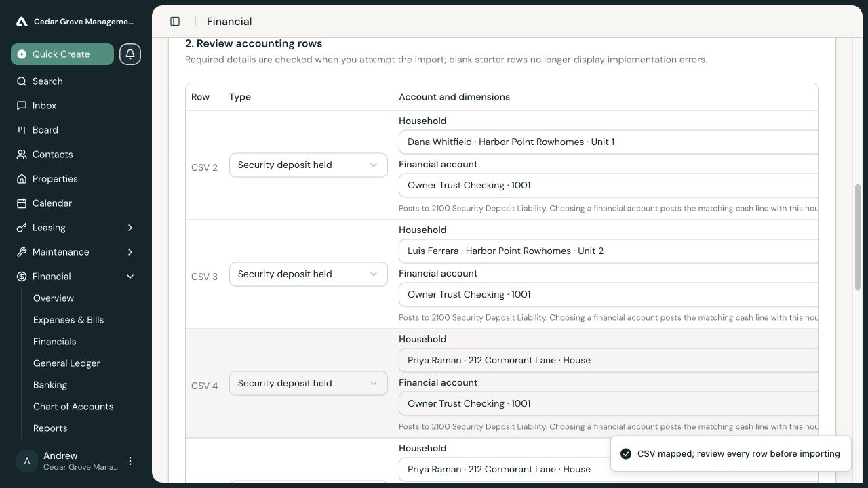Click 'CSV mapped; review every row' toast

[730, 454]
